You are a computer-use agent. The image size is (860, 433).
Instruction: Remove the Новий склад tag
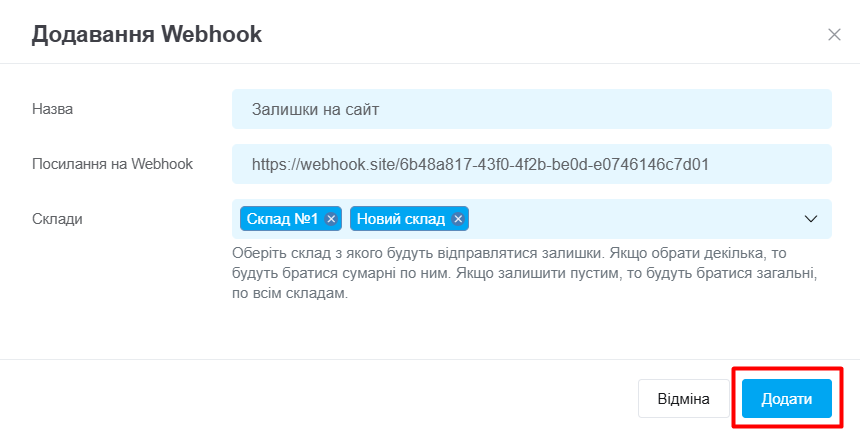[458, 219]
